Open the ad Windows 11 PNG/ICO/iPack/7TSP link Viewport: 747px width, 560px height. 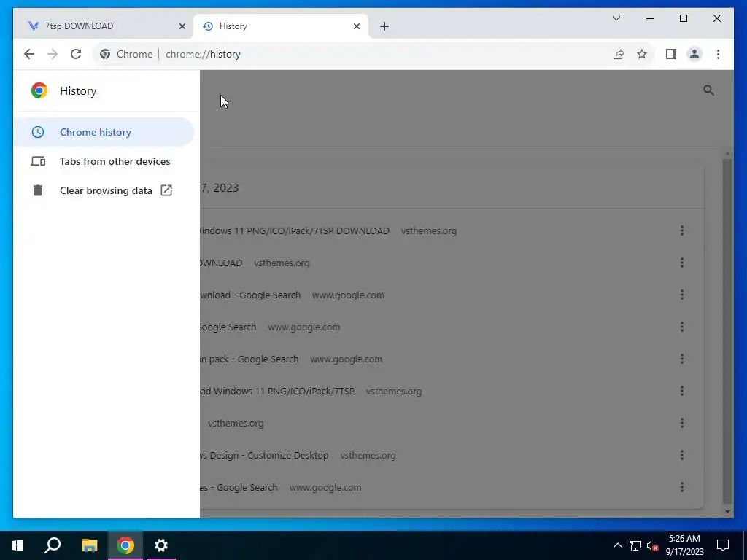(278, 391)
